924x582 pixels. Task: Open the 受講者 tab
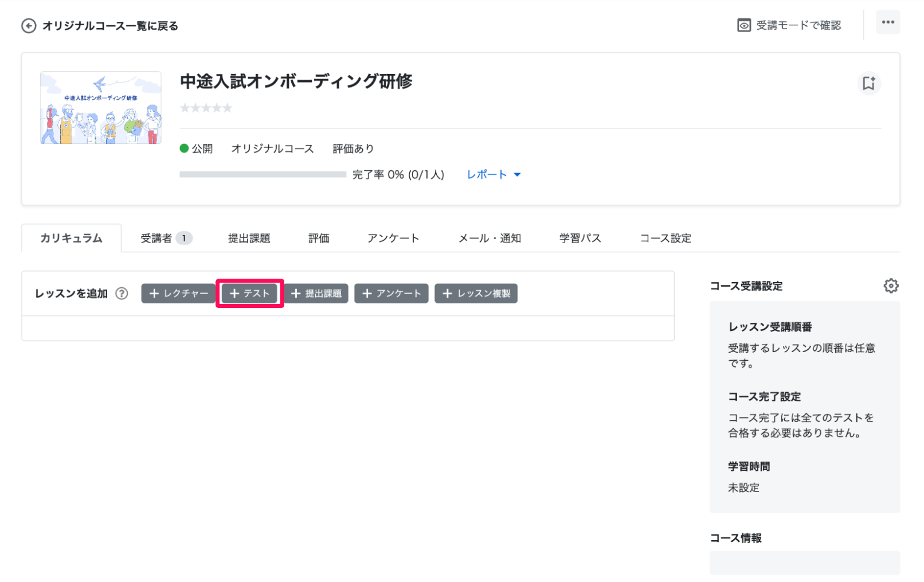click(x=166, y=238)
